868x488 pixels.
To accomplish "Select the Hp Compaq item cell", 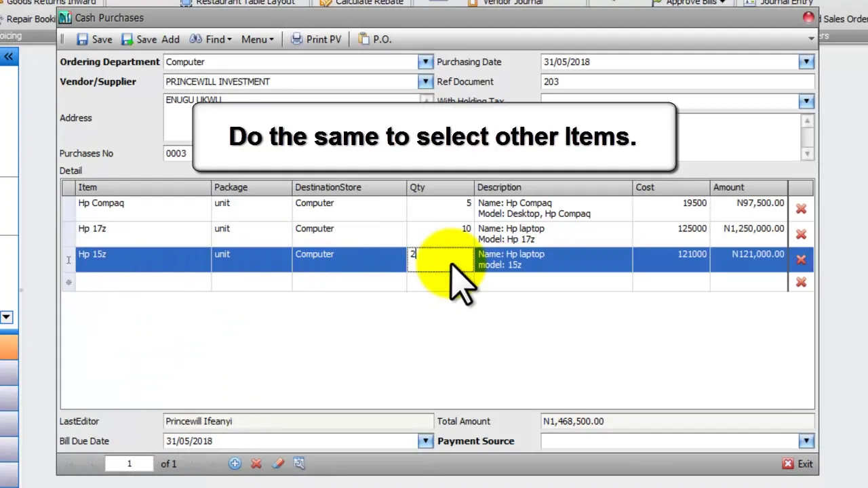I will pyautogui.click(x=143, y=208).
